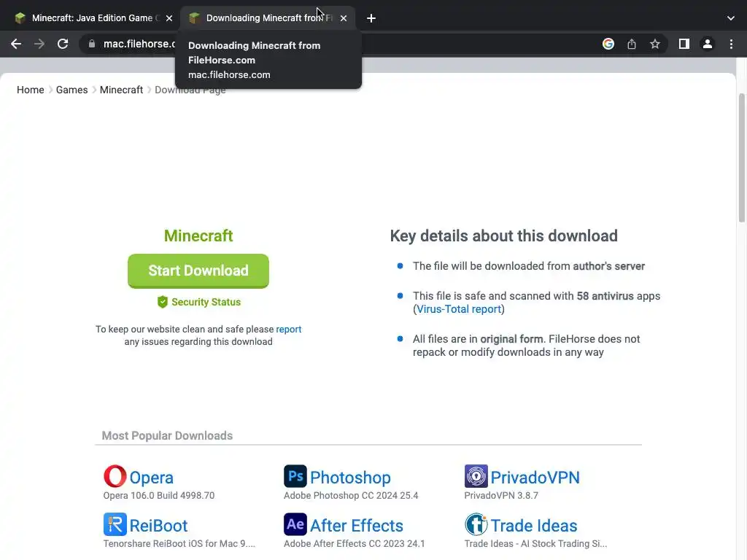Screen dimensions: 747x560
Task: View site info via the lock icon
Action: point(92,44)
